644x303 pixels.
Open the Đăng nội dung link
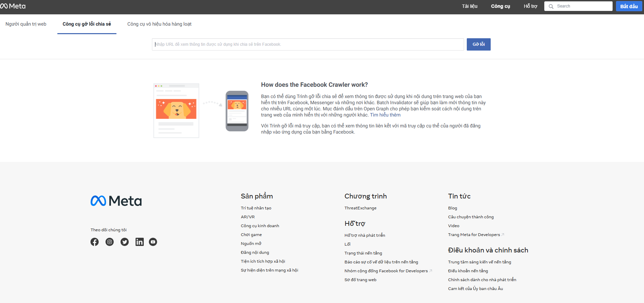pyautogui.click(x=255, y=252)
